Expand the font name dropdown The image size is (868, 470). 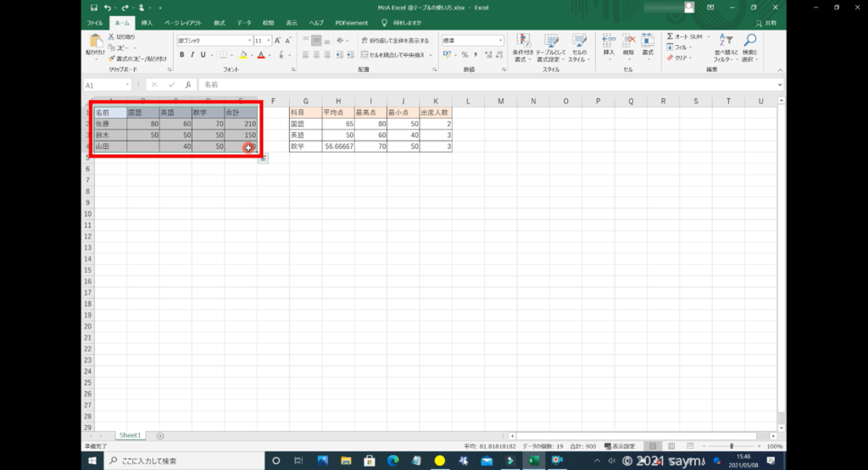(x=249, y=40)
